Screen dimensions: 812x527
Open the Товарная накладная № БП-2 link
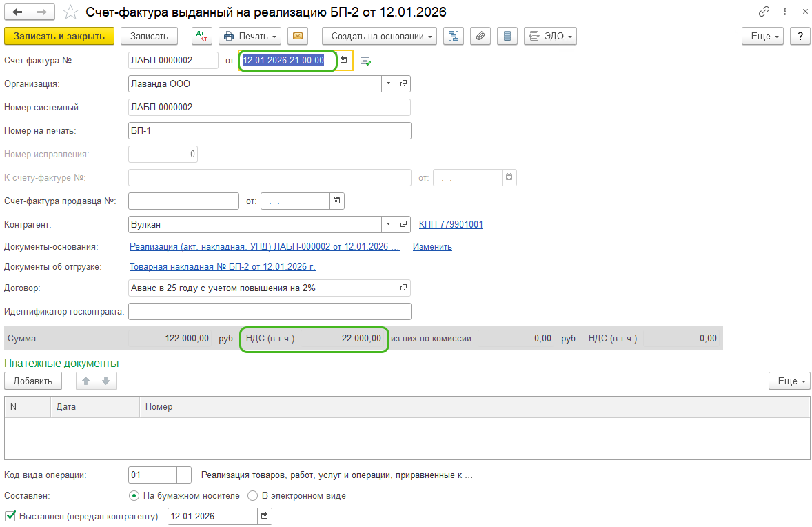click(222, 266)
